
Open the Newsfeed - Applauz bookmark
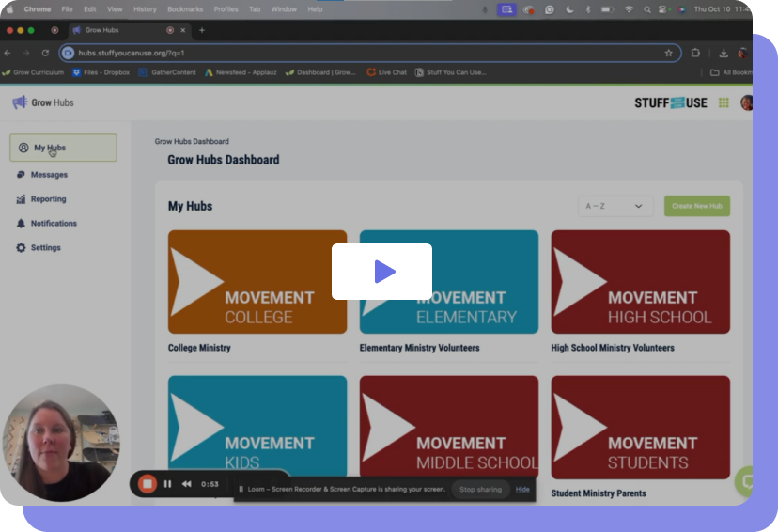point(241,72)
